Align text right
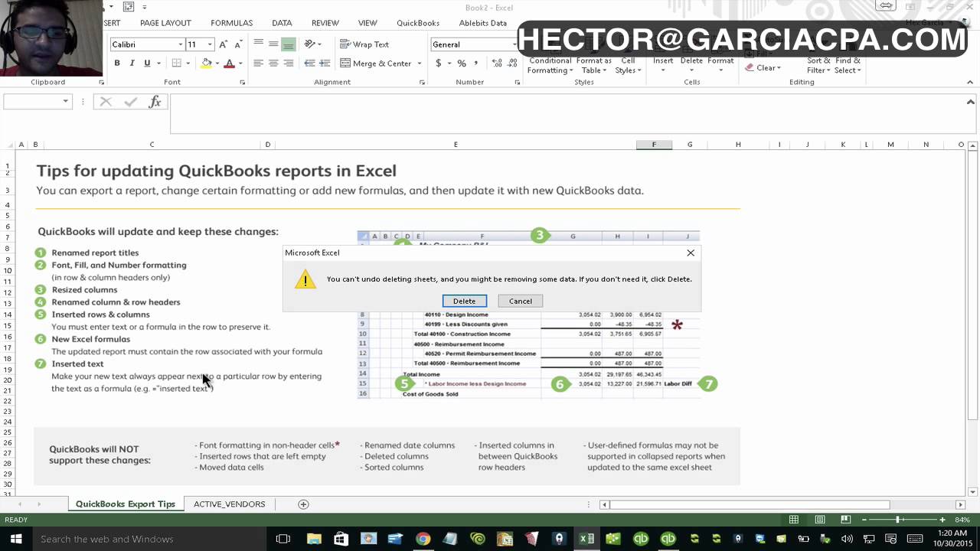 (289, 64)
